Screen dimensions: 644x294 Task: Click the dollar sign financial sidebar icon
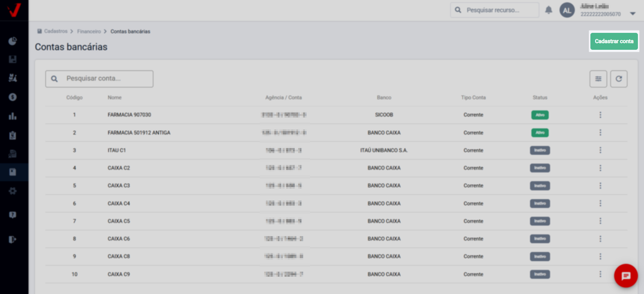click(x=13, y=97)
